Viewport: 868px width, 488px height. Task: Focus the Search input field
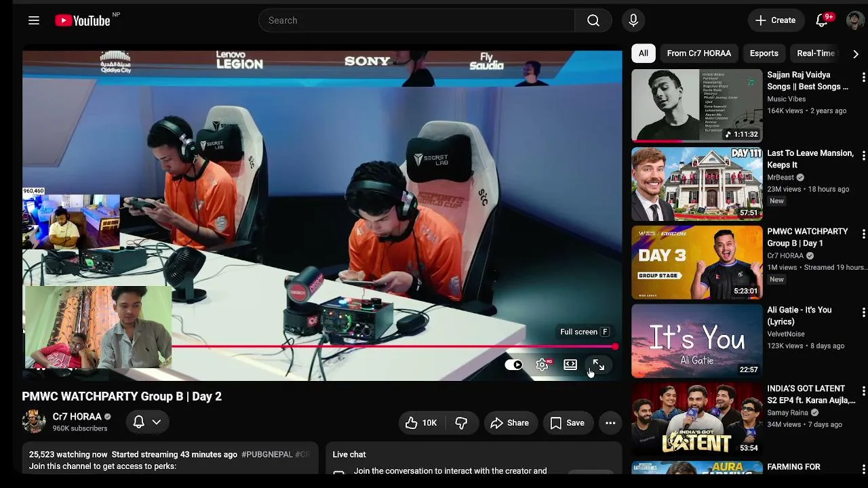pyautogui.click(x=416, y=20)
